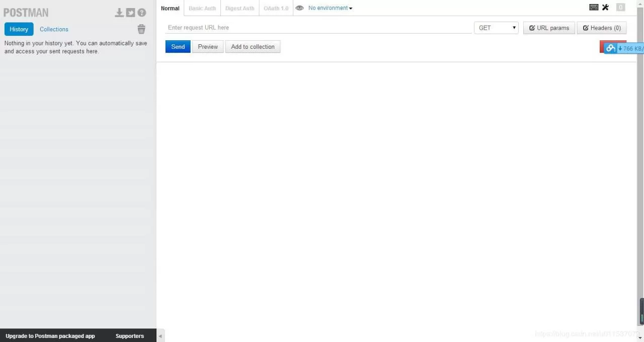The height and width of the screenshot is (342, 644).
Task: Expand the Headers (0) editor
Action: [x=601, y=28]
